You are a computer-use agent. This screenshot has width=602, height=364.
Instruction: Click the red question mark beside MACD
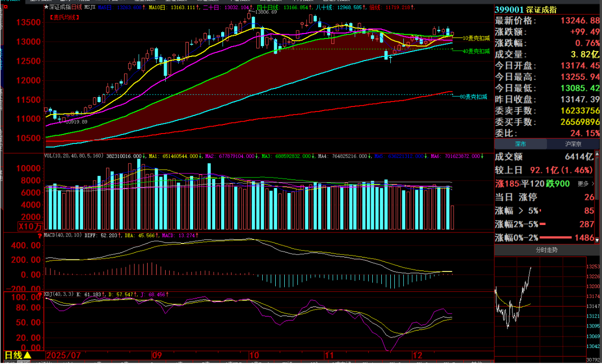tap(40, 235)
